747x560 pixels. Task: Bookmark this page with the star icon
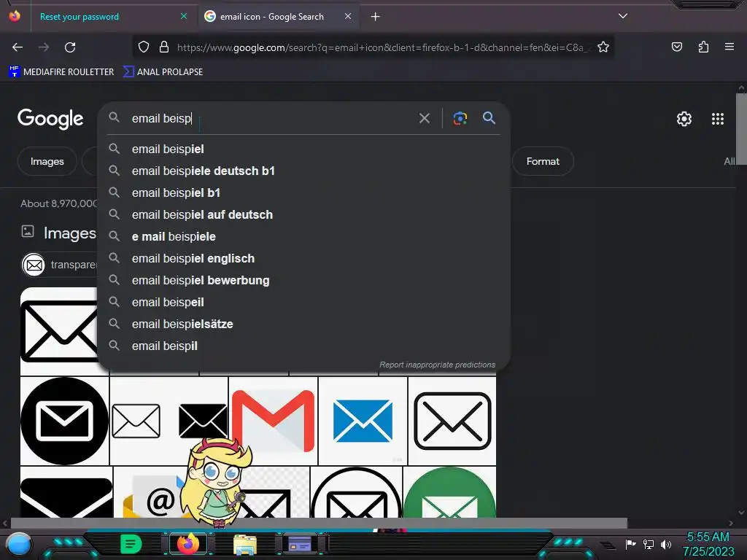click(x=603, y=47)
